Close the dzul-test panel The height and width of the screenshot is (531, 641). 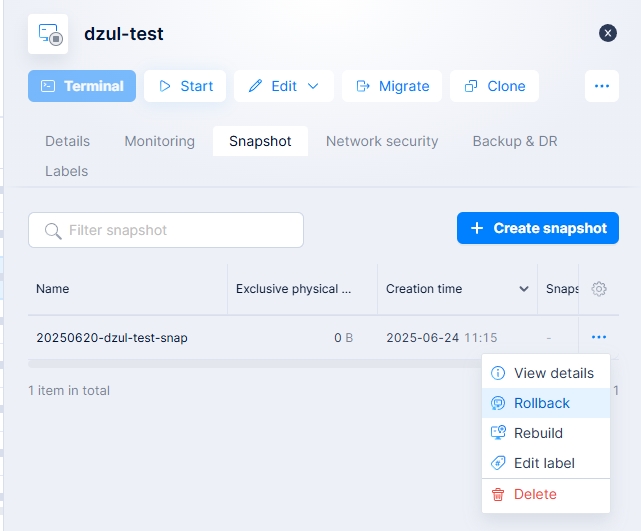coord(608,33)
